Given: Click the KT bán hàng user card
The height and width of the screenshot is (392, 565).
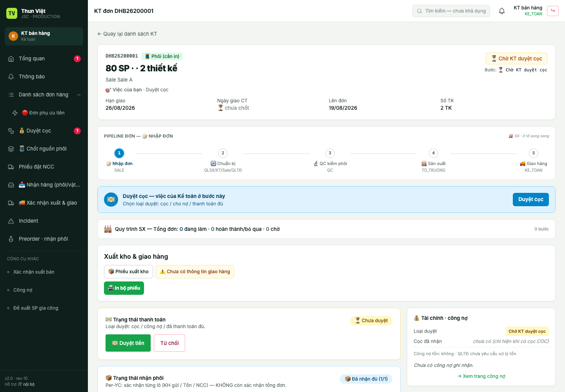Looking at the screenshot, I should [44, 36].
